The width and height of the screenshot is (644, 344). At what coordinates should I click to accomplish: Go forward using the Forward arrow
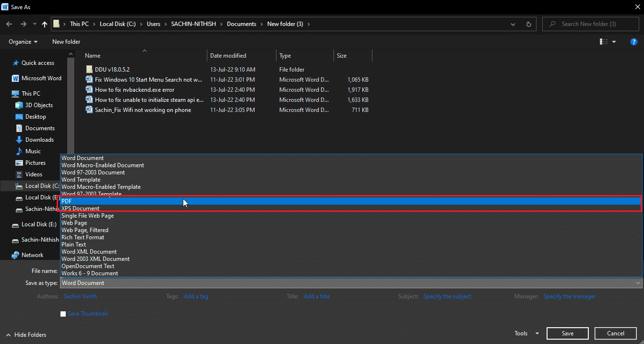tap(23, 24)
